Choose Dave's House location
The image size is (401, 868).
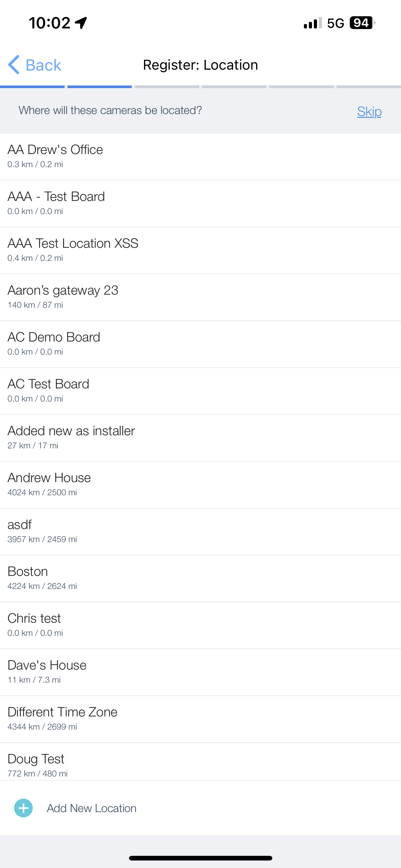click(x=200, y=671)
